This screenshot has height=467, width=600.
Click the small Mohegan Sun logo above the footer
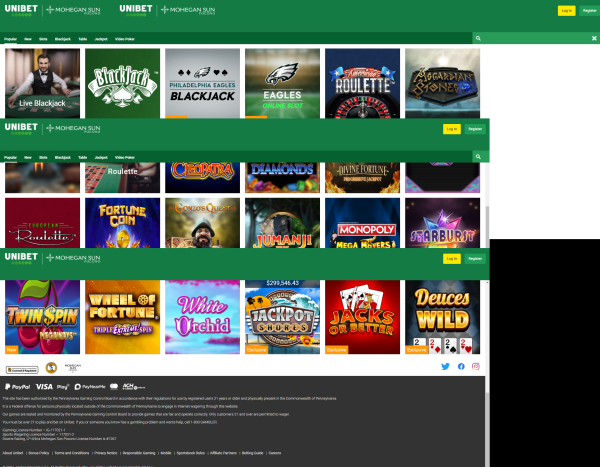(73, 368)
